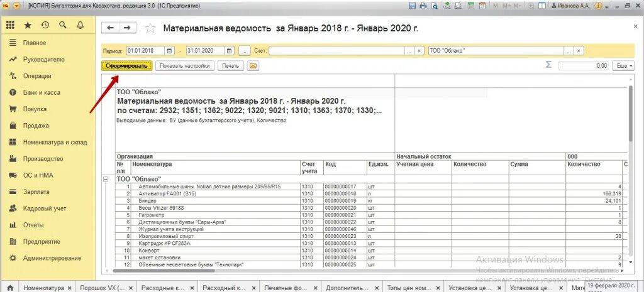
Task: Switch to the Печатные фо... tab
Action: 286,288
